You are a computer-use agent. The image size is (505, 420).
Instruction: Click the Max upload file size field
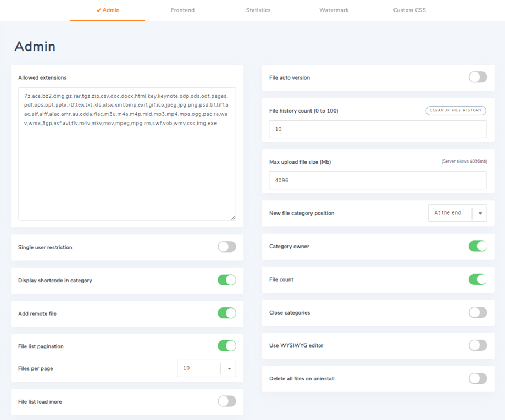(378, 181)
